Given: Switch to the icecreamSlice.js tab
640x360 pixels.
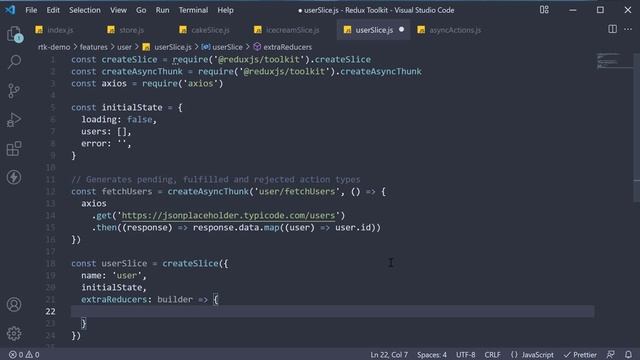Looking at the screenshot, I should pos(292,30).
